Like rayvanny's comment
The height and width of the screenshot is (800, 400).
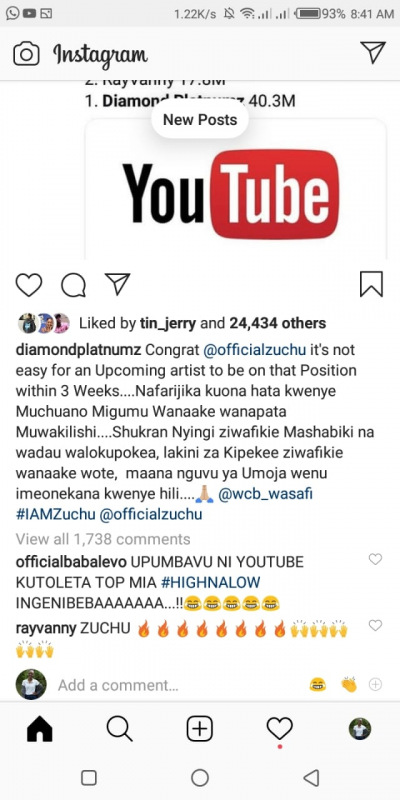tap(375, 626)
